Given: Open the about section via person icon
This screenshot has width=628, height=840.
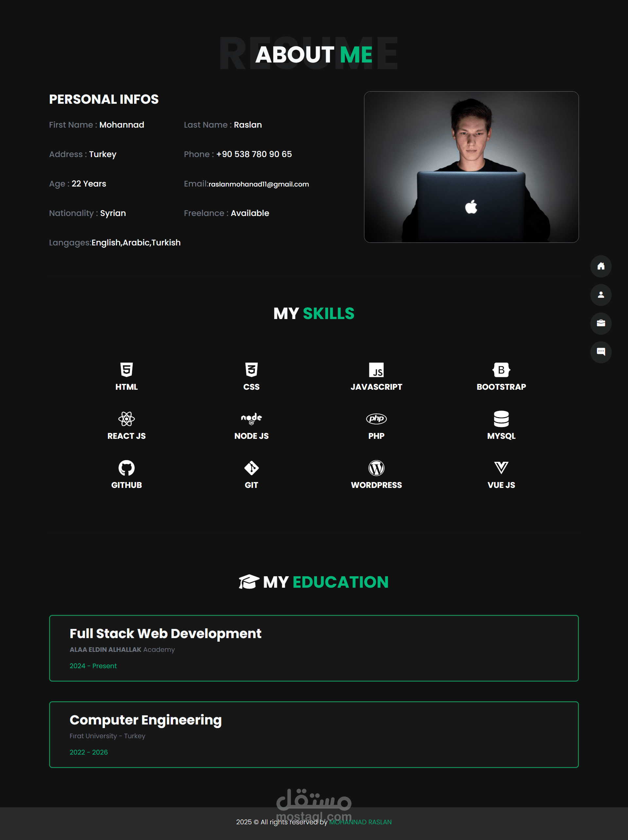Looking at the screenshot, I should tap(601, 295).
